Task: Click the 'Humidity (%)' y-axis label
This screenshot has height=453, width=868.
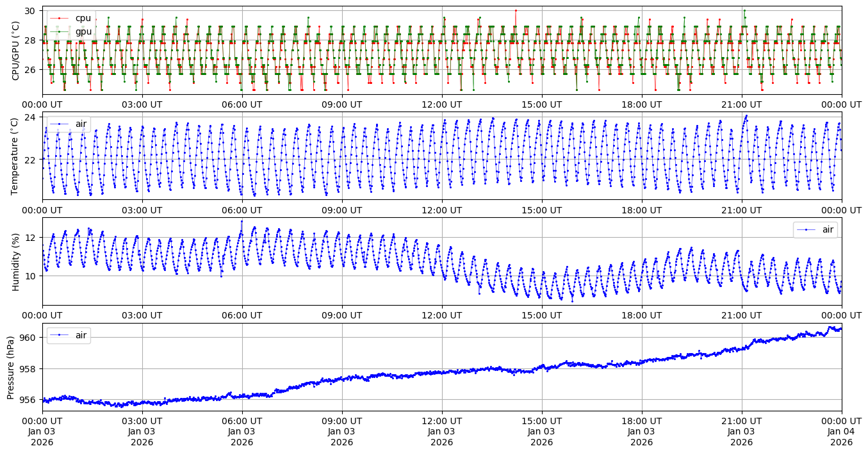Action: (x=15, y=261)
